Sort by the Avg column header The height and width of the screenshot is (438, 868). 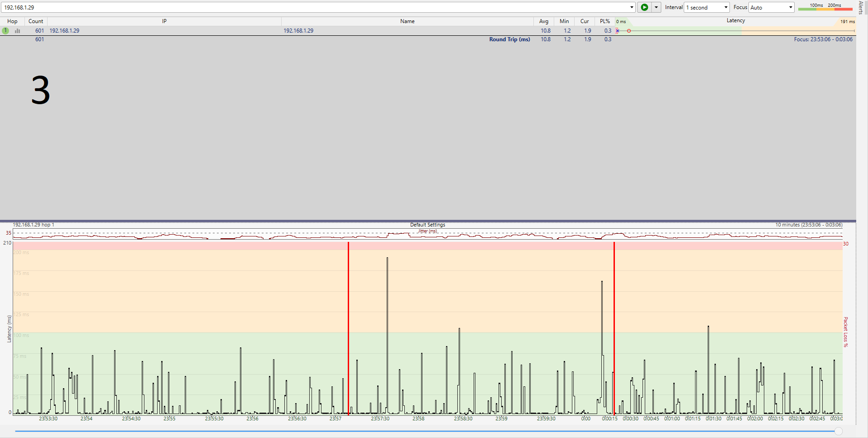coord(544,21)
